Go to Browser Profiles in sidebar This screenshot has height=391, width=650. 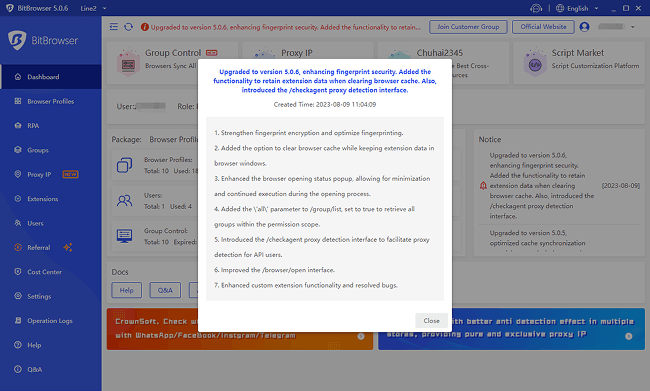[x=51, y=101]
